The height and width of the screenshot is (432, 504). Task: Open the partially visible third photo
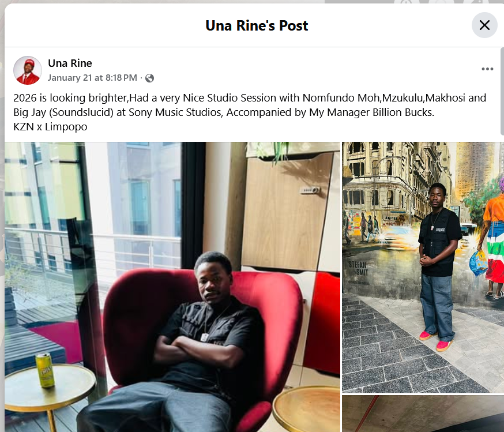coord(423,414)
